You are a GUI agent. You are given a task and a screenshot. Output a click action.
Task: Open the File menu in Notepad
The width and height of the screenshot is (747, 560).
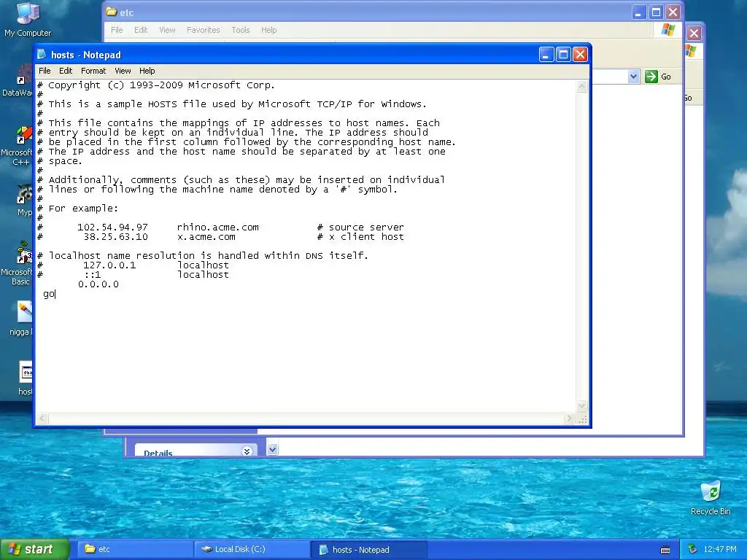click(x=44, y=71)
